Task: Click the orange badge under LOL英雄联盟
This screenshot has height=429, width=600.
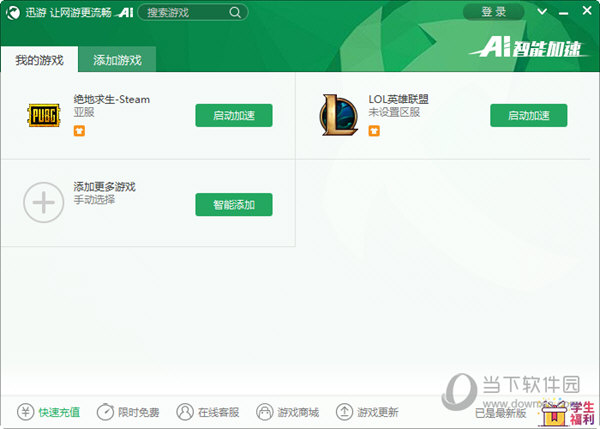Action: [374, 130]
